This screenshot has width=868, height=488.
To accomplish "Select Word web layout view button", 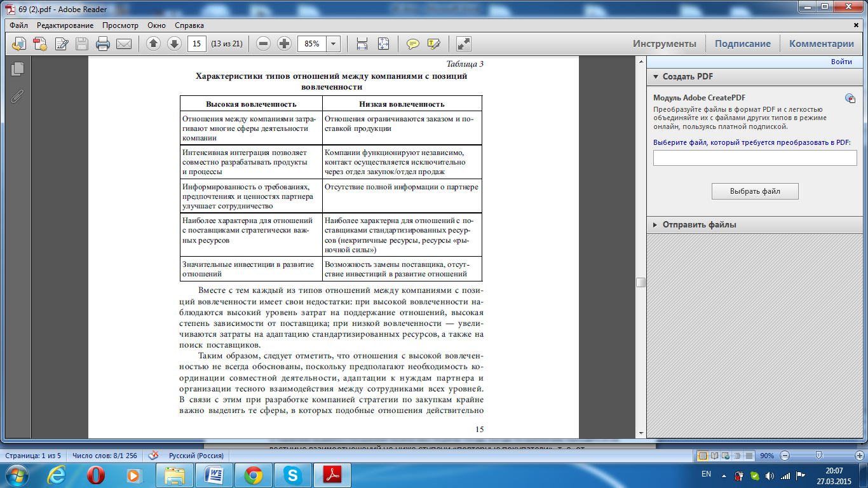I will pyautogui.click(x=725, y=456).
